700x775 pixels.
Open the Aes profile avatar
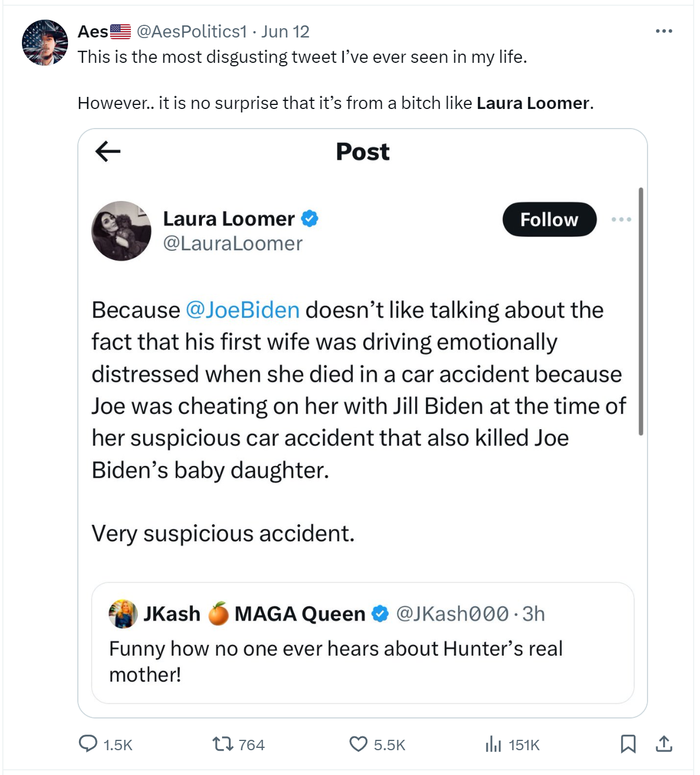[x=45, y=43]
